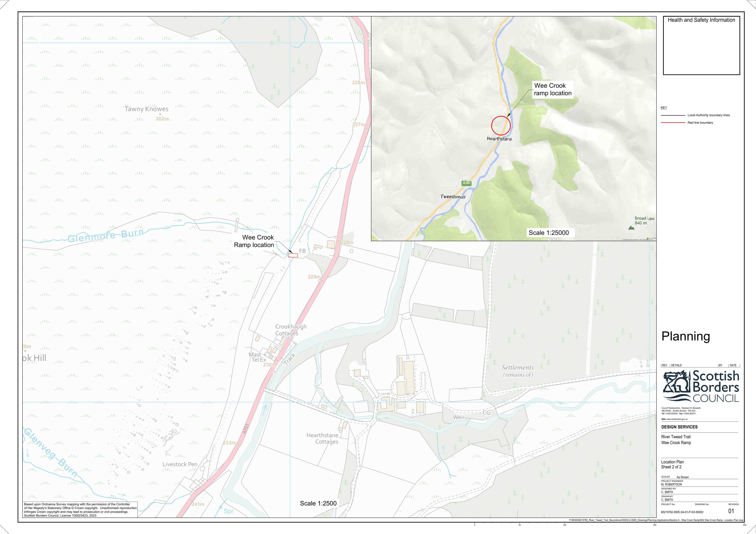This screenshot has width=756, height=534.
Task: Click the 'Mast Tel Ex' label
Action: tap(257, 357)
